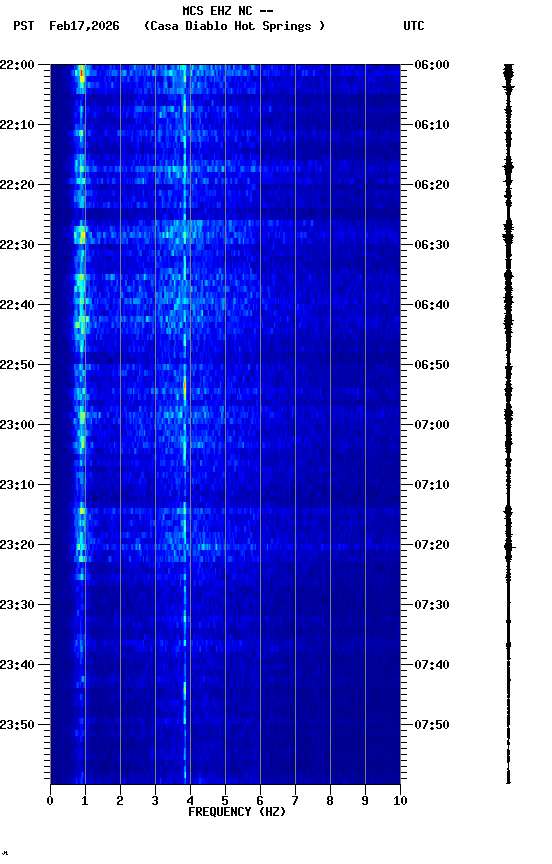The height and width of the screenshot is (864, 552).
Task: Click the 23:20 PST time label
Action: (17, 545)
